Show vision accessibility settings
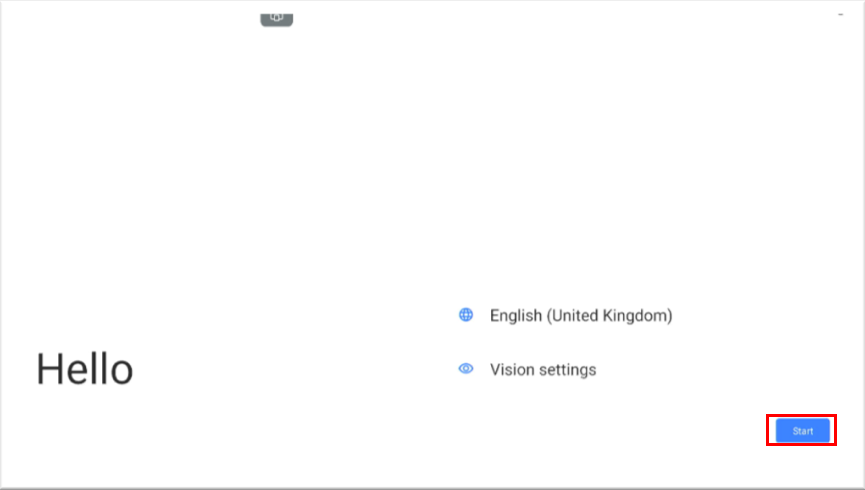 click(x=542, y=369)
